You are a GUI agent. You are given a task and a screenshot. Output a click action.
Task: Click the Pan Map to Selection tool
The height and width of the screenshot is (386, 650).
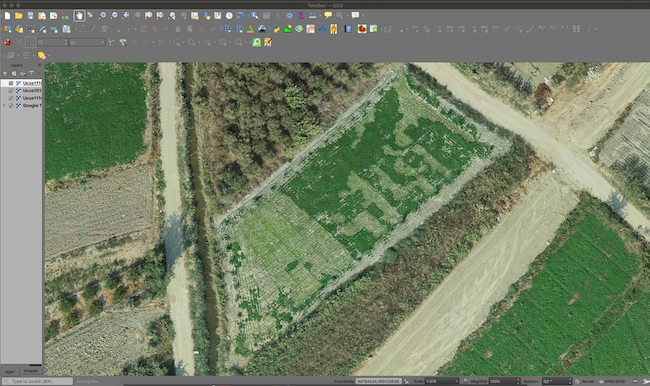pos(90,16)
